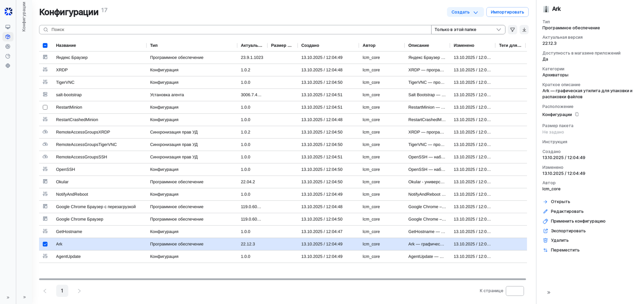
Task: Click the download table icon
Action: pos(524,30)
